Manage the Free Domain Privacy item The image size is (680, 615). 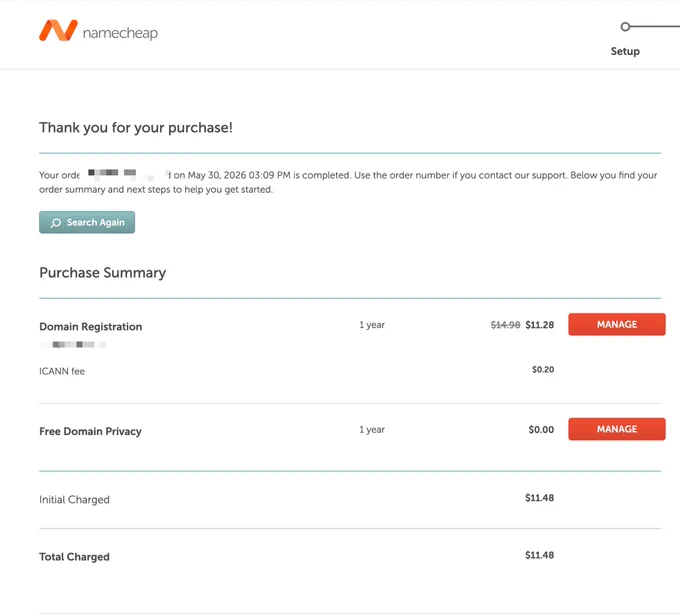tap(617, 429)
